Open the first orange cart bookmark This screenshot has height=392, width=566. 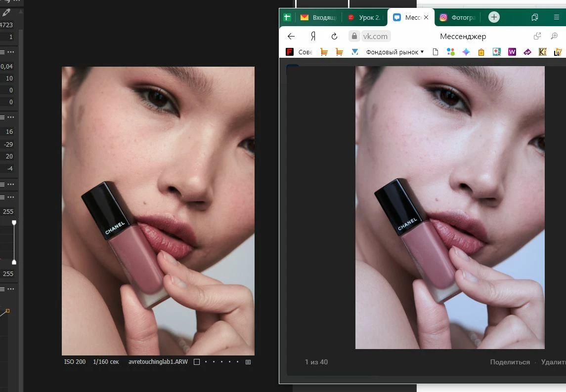(324, 52)
